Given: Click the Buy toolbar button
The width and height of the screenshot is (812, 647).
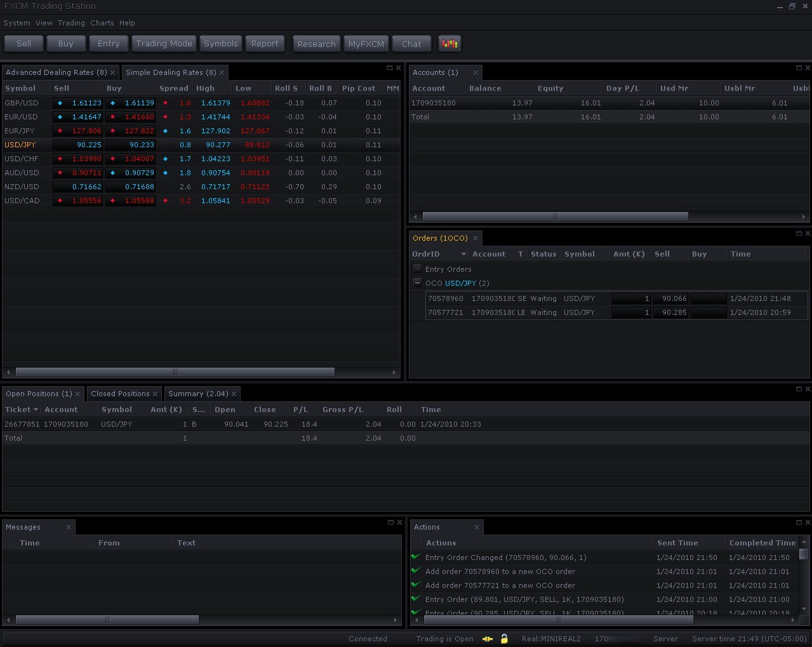Looking at the screenshot, I should coord(66,44).
